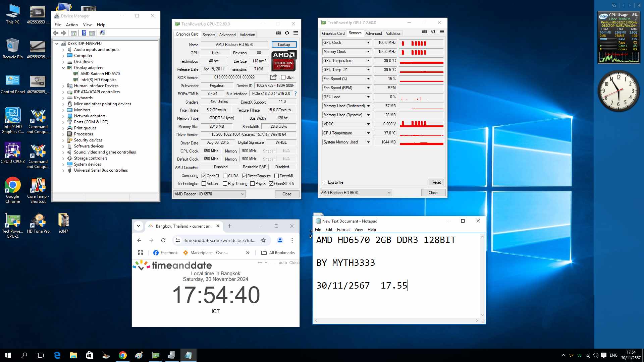Click Device Manager forward arrow toolbar icon

pos(63,33)
